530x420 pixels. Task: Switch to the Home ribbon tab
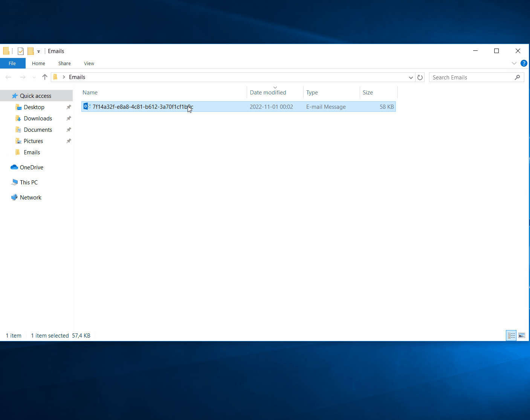[x=38, y=63]
